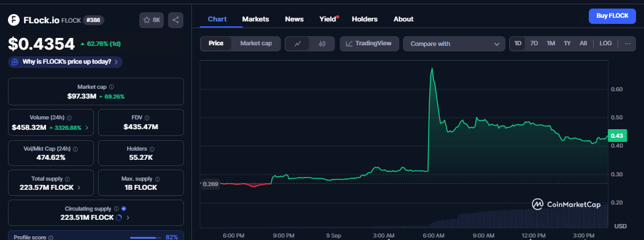The height and width of the screenshot is (240, 644).
Task: Set chart range to 7D
Action: pyautogui.click(x=534, y=43)
